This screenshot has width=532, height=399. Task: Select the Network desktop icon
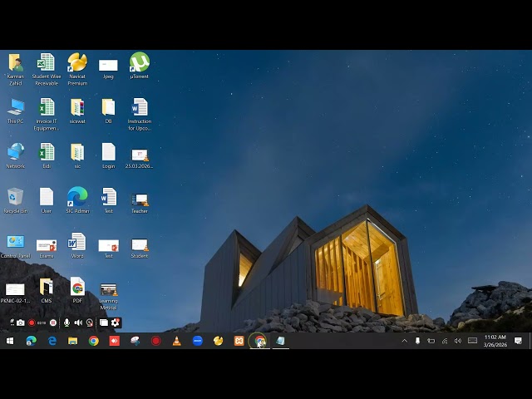[15, 155]
